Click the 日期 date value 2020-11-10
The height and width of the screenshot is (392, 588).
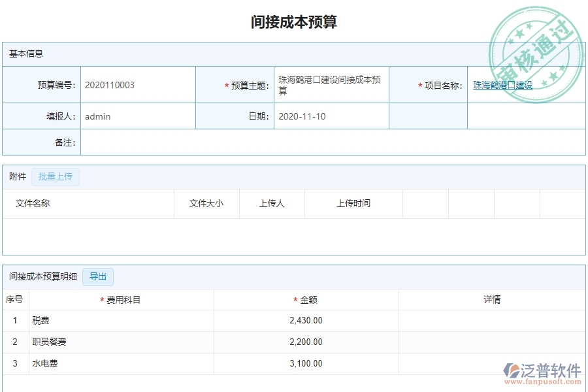[302, 116]
